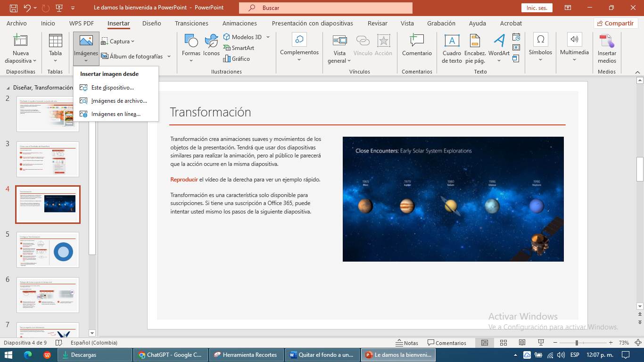Expand the Modelos 3D dropdown arrow
This screenshot has width=644, height=362.
click(268, 37)
